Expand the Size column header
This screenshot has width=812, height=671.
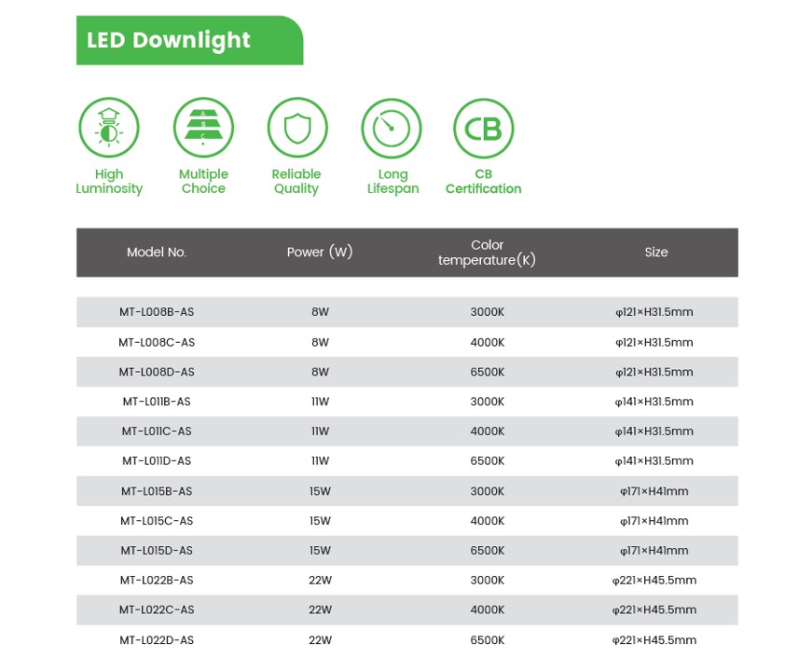[x=657, y=252]
